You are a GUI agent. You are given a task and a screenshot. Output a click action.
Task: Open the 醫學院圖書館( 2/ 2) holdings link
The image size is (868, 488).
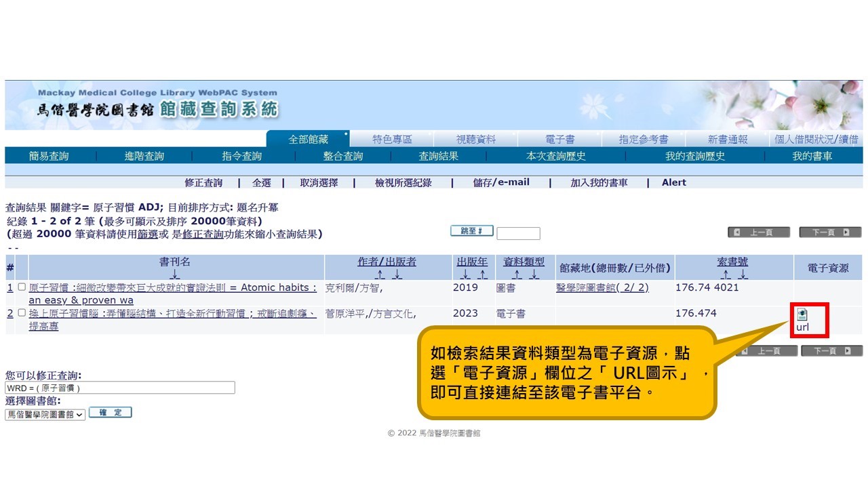601,287
